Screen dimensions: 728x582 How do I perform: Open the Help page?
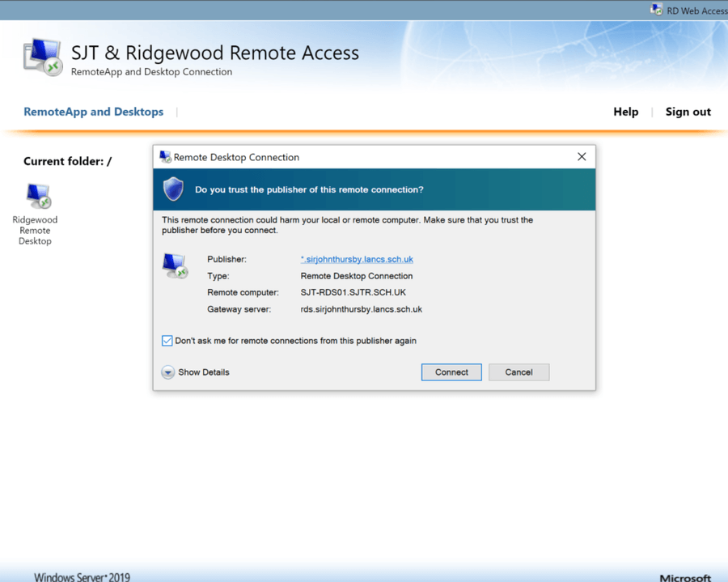pos(625,112)
